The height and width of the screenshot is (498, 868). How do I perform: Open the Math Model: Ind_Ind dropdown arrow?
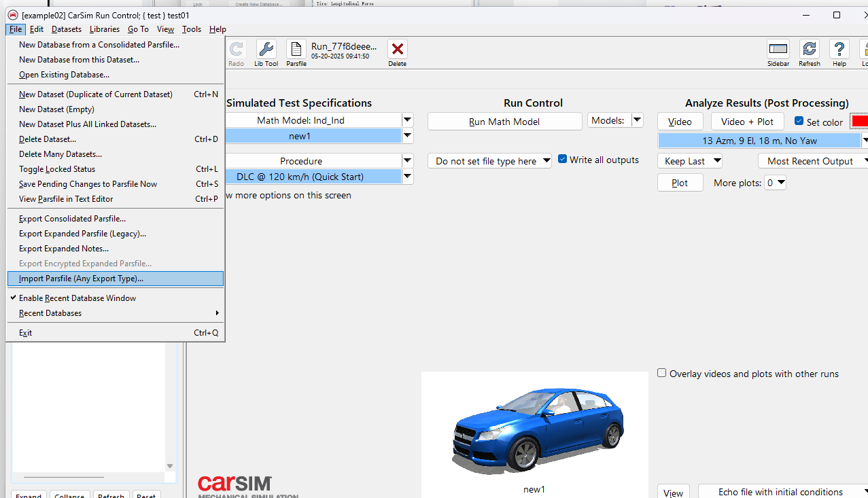point(407,120)
